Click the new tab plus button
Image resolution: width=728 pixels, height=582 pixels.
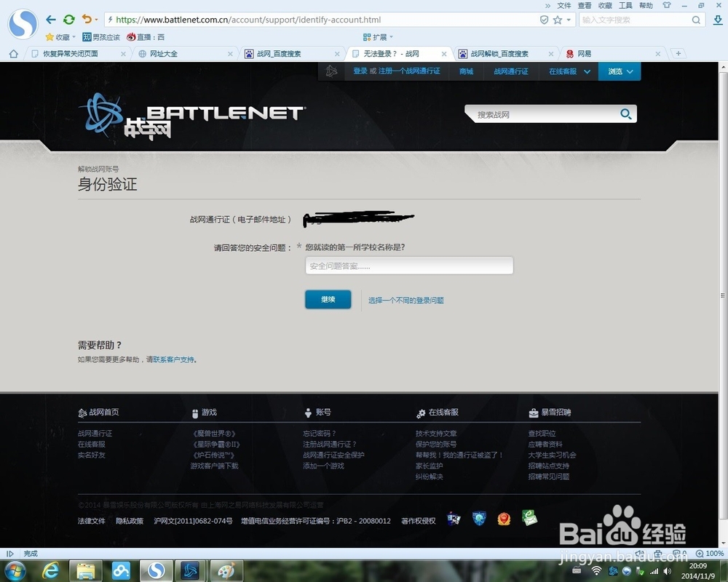click(x=678, y=54)
